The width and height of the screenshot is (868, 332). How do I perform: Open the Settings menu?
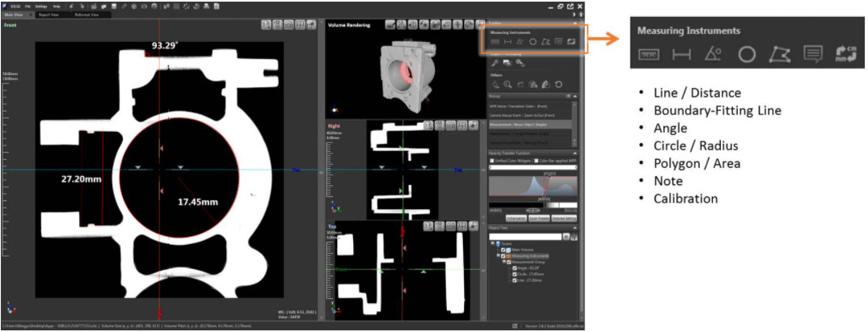pos(40,6)
